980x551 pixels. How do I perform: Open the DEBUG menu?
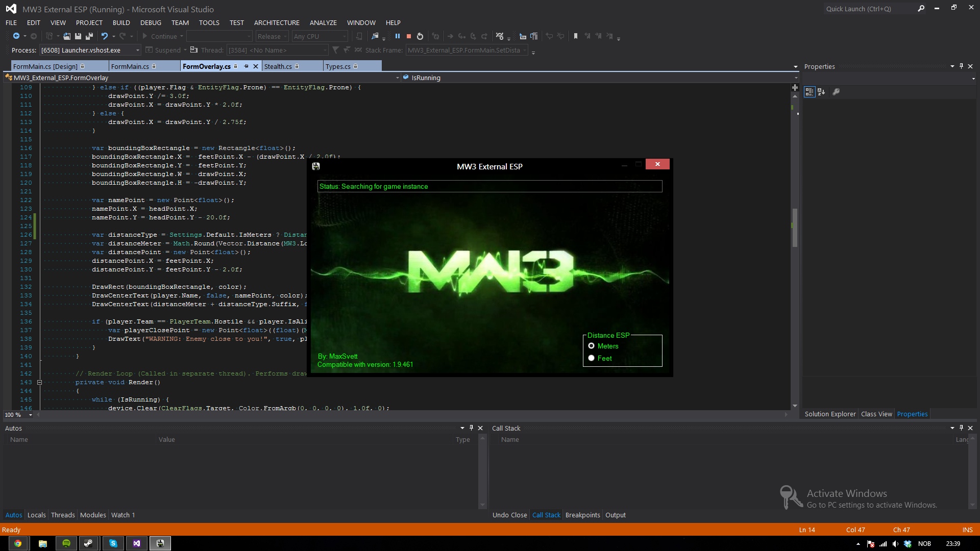(151, 22)
